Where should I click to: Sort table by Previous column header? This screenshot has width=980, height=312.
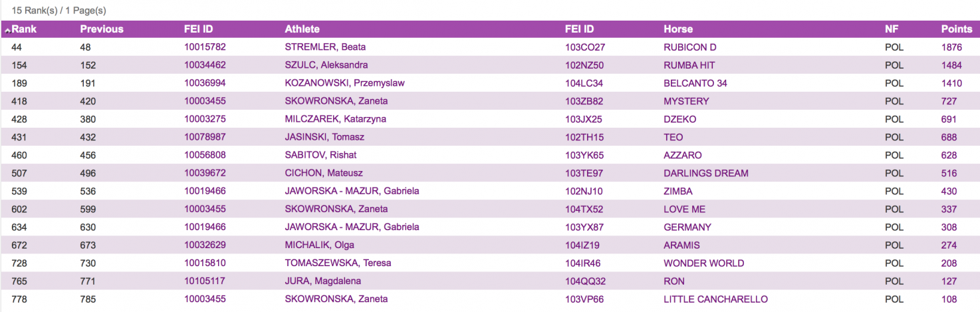(101, 29)
